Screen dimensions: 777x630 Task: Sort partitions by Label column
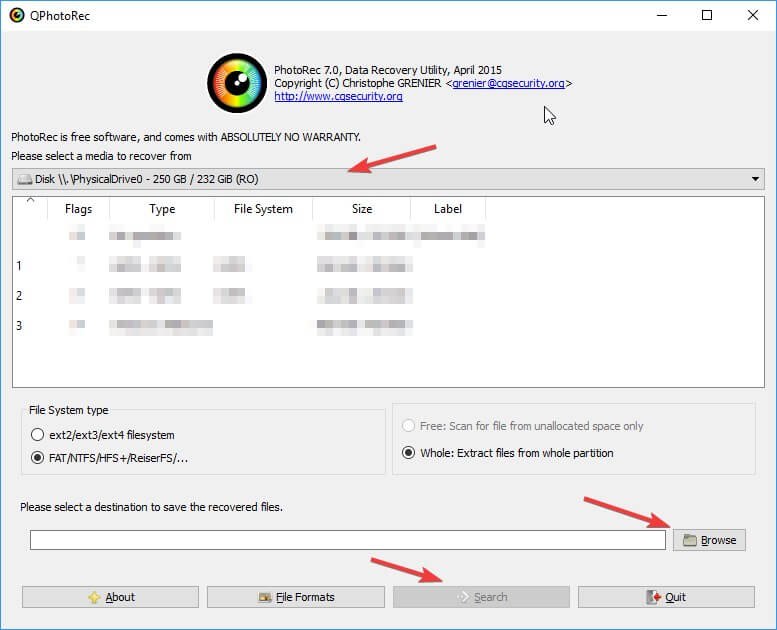pyautogui.click(x=448, y=209)
